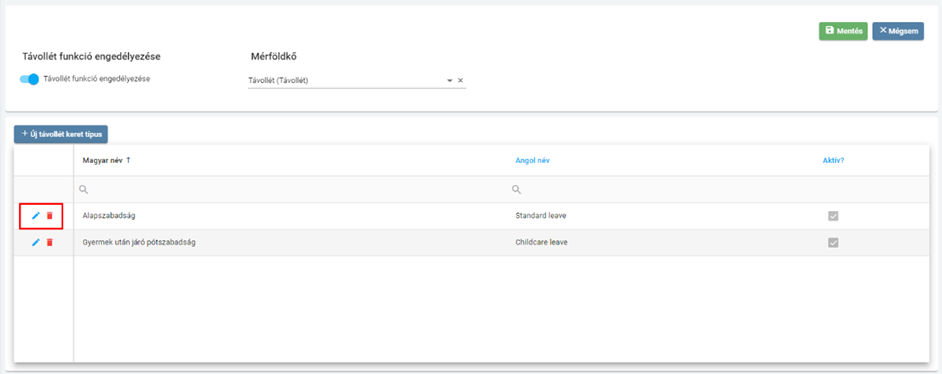Screen dimensions: 942x374
Task: Click the search icon under Magyar név
Action: [x=84, y=190]
